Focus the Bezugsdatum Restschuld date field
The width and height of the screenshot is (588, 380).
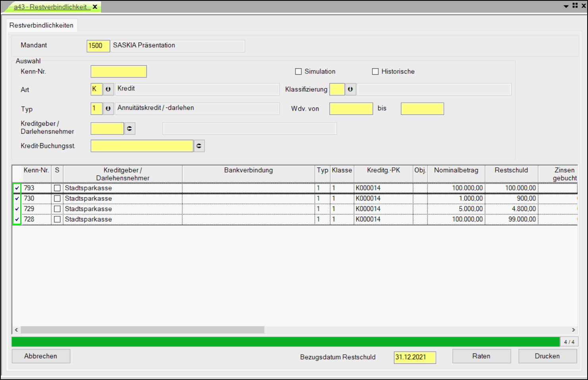coord(414,357)
